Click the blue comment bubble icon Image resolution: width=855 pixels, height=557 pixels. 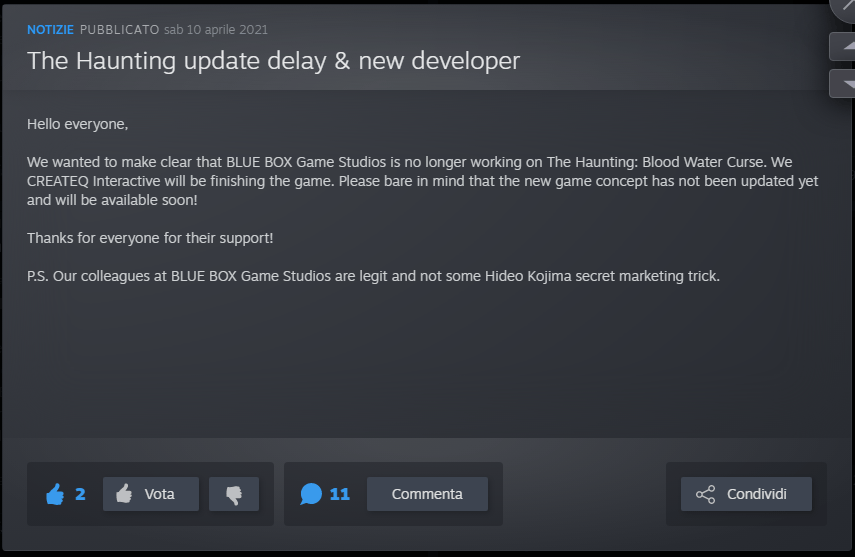click(311, 494)
